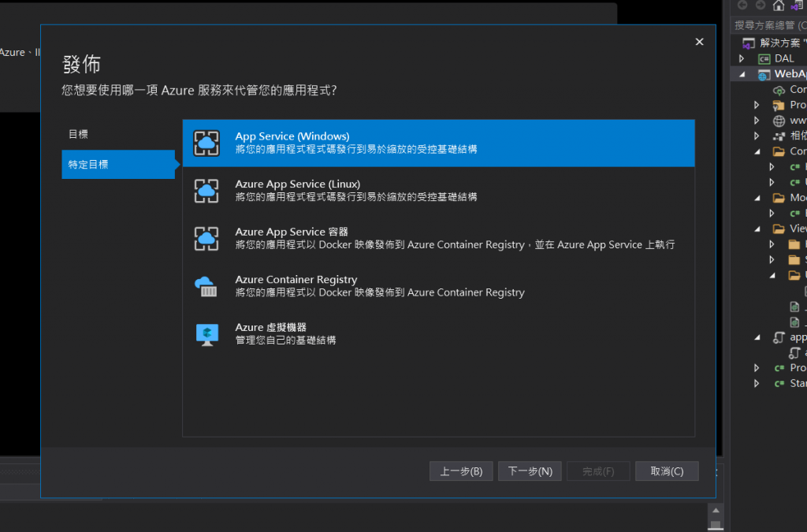This screenshot has height=532, width=807.
Task: Choose Azure App Service (Linux) target
Action: [x=438, y=191]
